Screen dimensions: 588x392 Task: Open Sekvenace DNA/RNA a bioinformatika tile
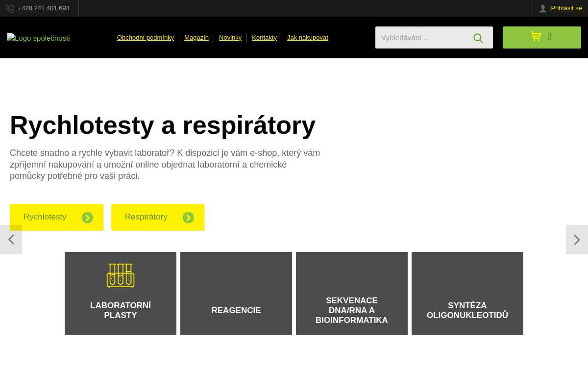pos(352,294)
